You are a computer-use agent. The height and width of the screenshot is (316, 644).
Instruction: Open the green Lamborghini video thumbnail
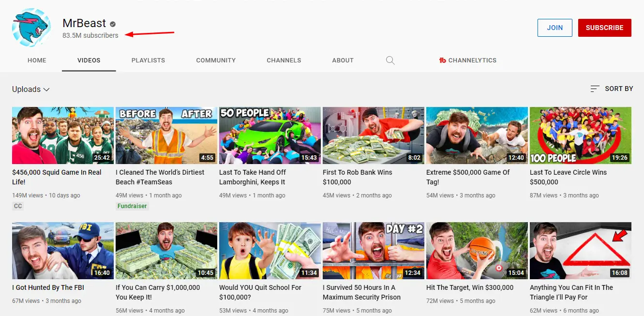click(270, 135)
